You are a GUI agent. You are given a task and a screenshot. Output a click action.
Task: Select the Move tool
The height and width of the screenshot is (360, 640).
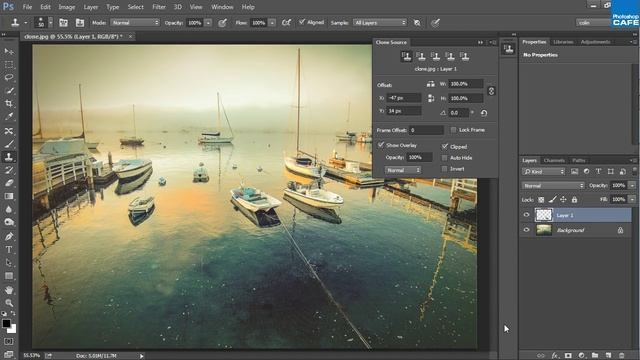pyautogui.click(x=9, y=51)
